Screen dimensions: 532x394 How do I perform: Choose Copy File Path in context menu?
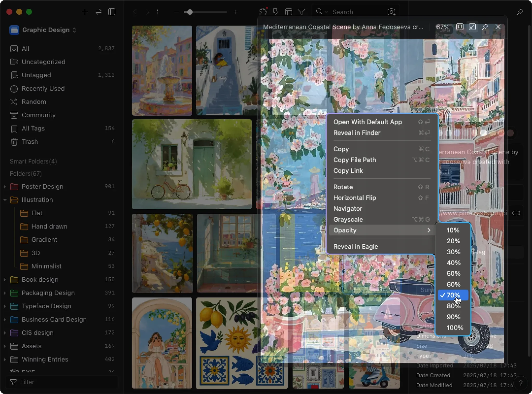tap(382, 160)
